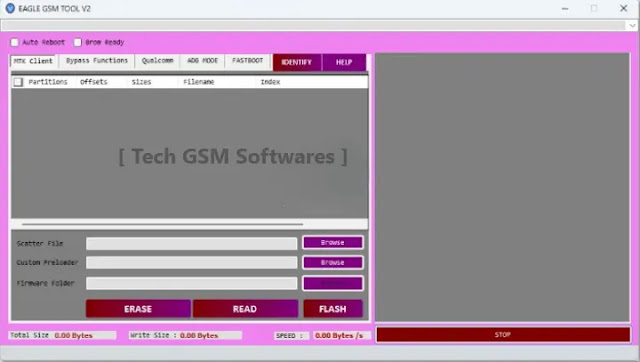Viewport: 640px width, 362px height.
Task: Click the SPEED 0.00 Bytes /s value
Action: click(339, 335)
